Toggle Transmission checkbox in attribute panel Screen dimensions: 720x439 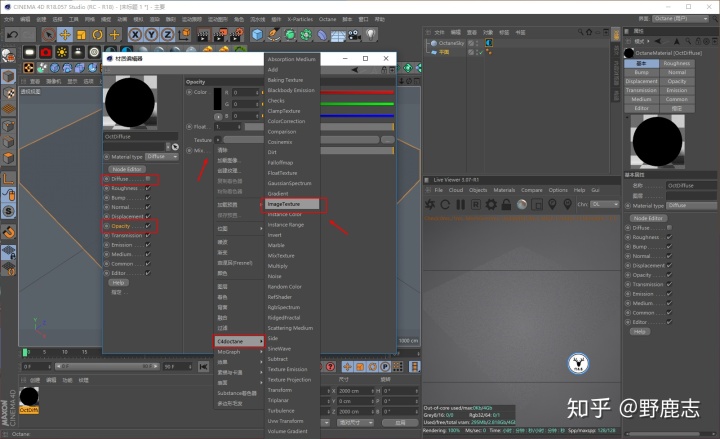[x=669, y=284]
